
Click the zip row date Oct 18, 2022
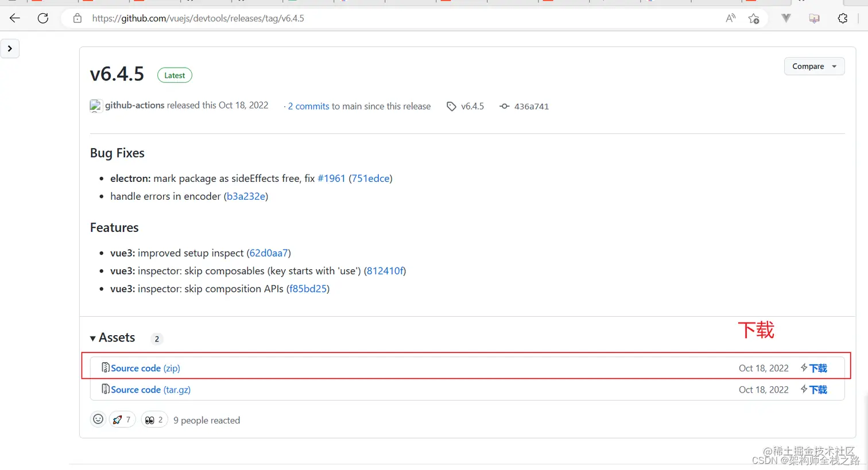tap(764, 368)
